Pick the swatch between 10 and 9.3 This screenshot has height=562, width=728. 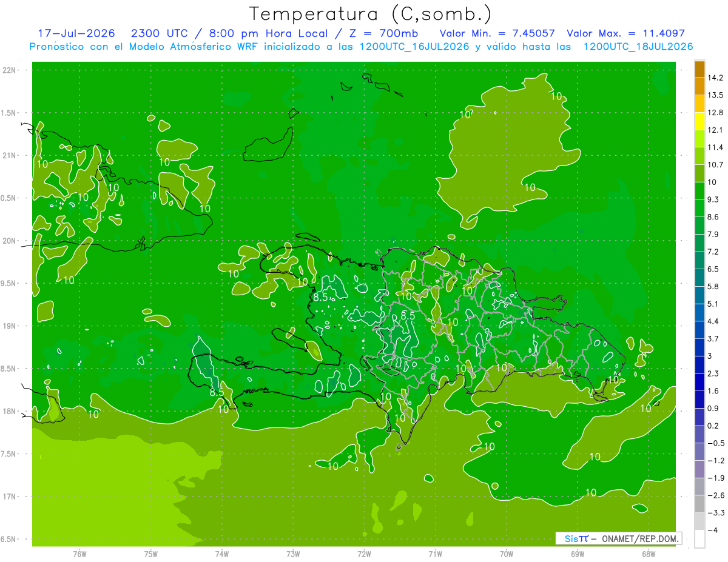pyautogui.click(x=699, y=191)
